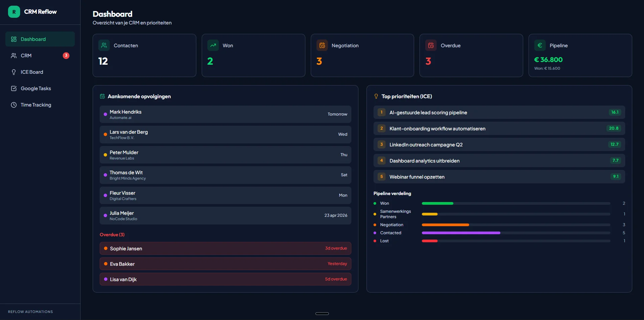Click the Lost red pipeline bar
Image resolution: width=644 pixels, height=320 pixels.
[x=430, y=241]
